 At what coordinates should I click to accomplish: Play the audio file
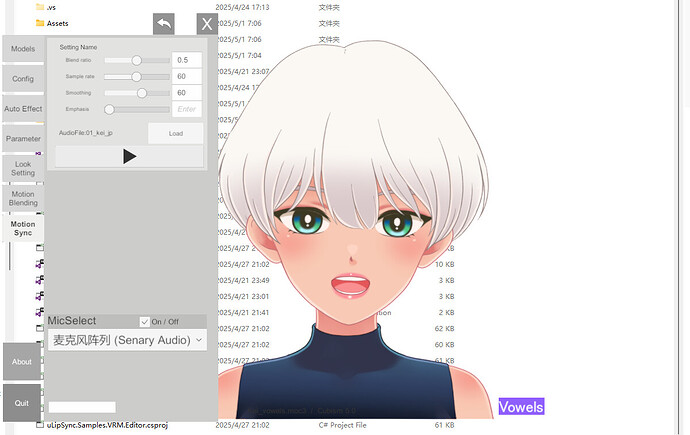click(129, 157)
